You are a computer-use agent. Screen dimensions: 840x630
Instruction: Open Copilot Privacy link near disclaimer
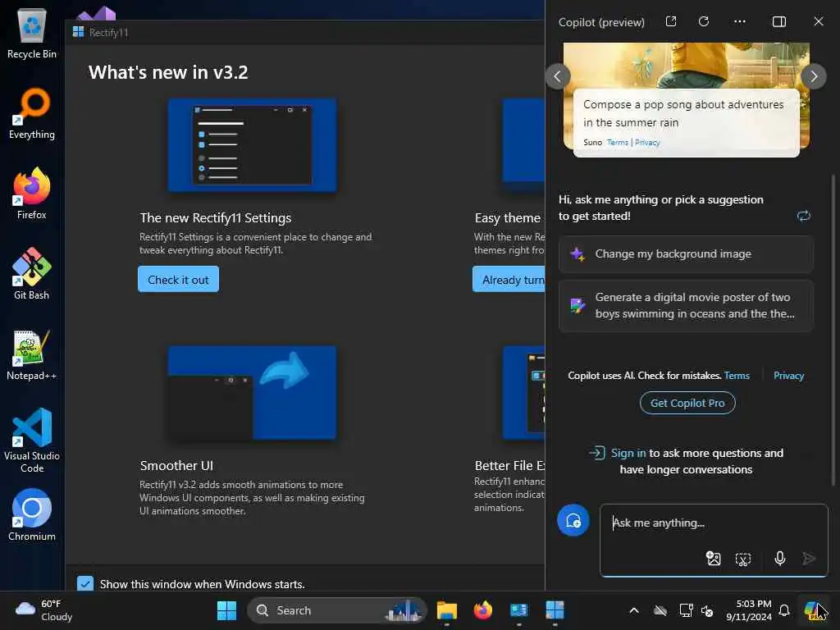click(788, 376)
